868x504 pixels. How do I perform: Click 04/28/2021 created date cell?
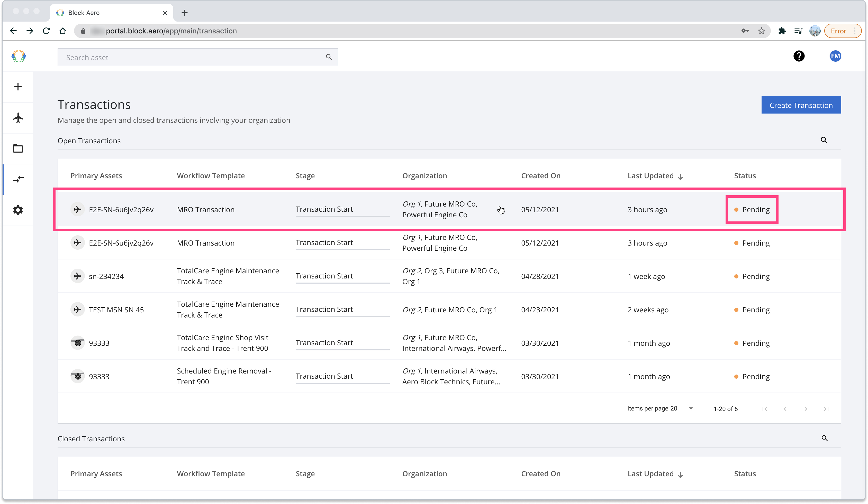(540, 276)
